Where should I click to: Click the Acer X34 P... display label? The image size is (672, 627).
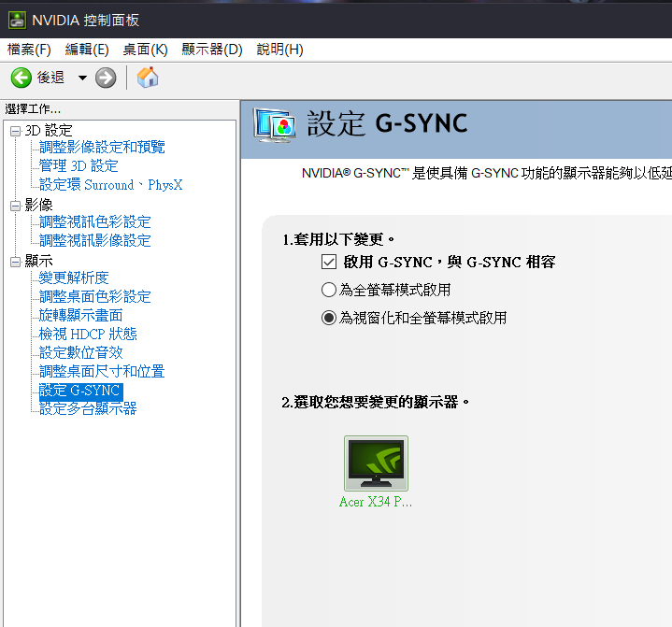tap(376, 502)
